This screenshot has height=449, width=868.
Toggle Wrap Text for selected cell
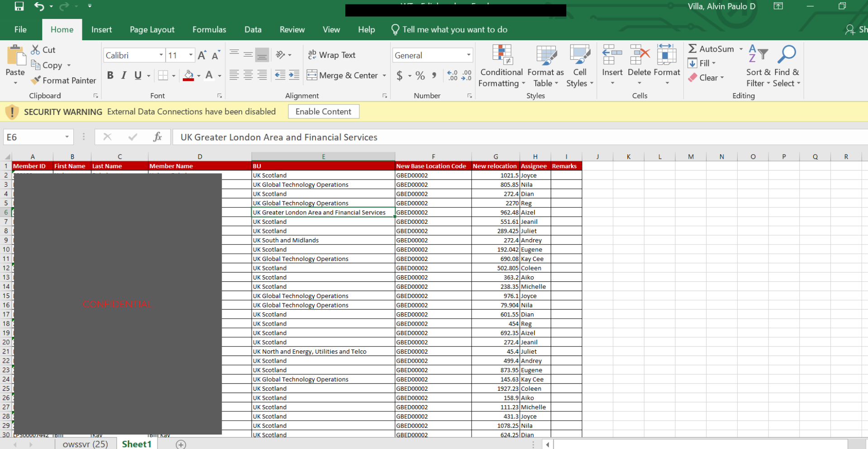click(x=332, y=55)
